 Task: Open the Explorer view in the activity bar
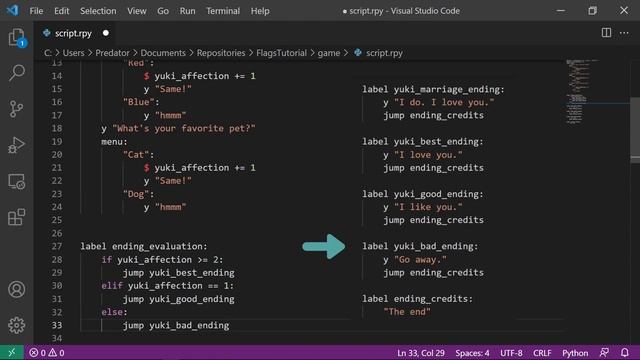[x=17, y=38]
